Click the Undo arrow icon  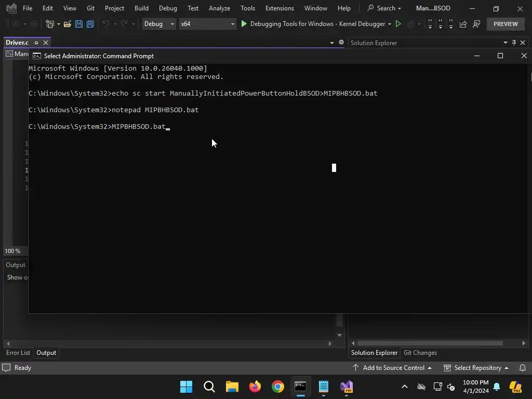point(106,24)
